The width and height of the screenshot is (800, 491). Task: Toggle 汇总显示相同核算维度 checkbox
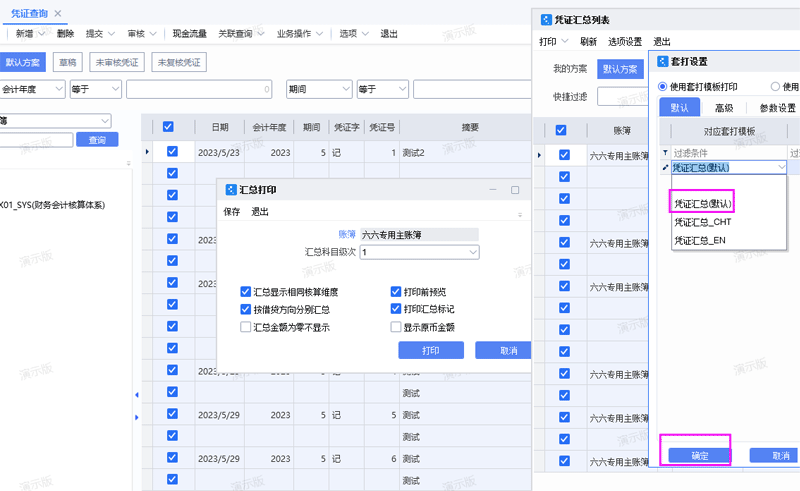245,292
